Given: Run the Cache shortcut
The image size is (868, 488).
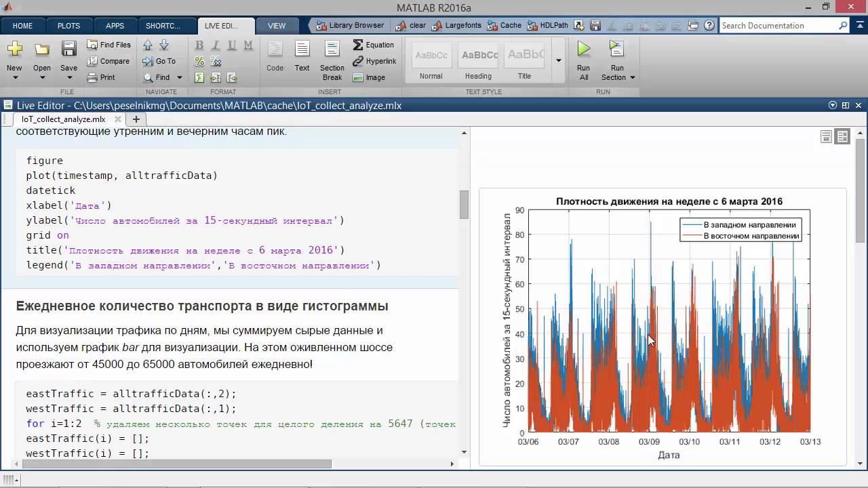Looking at the screenshot, I should 505,26.
